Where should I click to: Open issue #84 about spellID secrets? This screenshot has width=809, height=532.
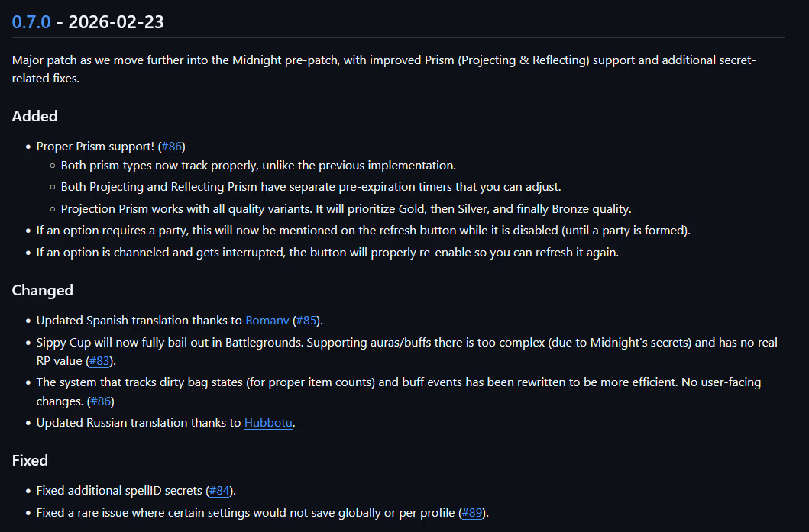219,491
